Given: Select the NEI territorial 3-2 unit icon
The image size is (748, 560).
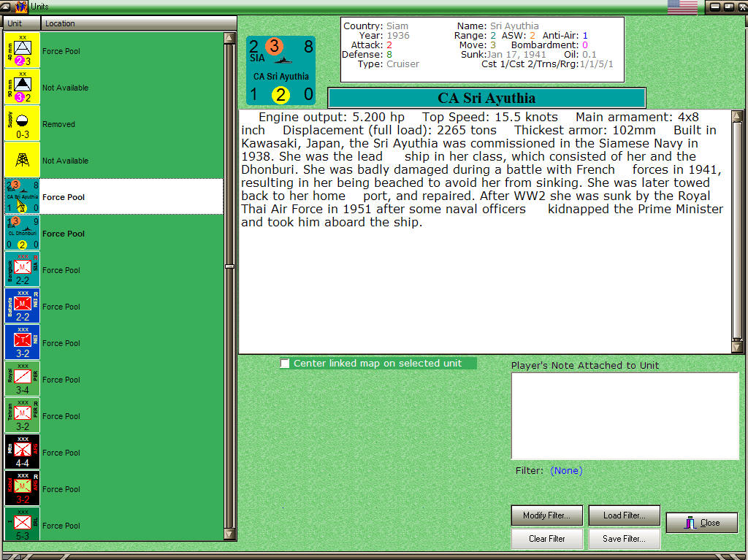Looking at the screenshot, I should (x=22, y=342).
